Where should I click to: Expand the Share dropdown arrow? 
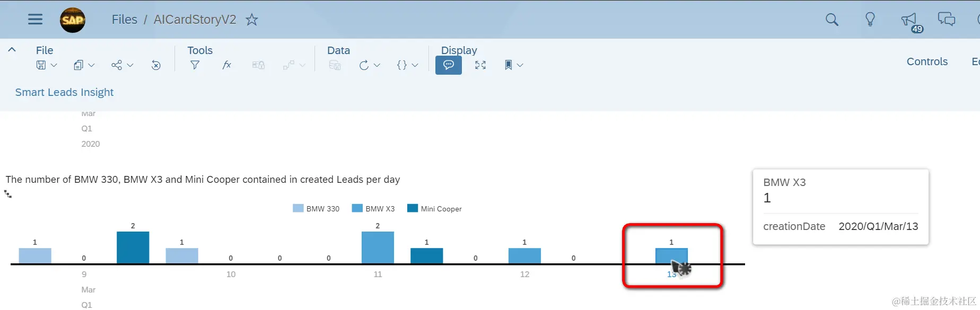point(130,65)
